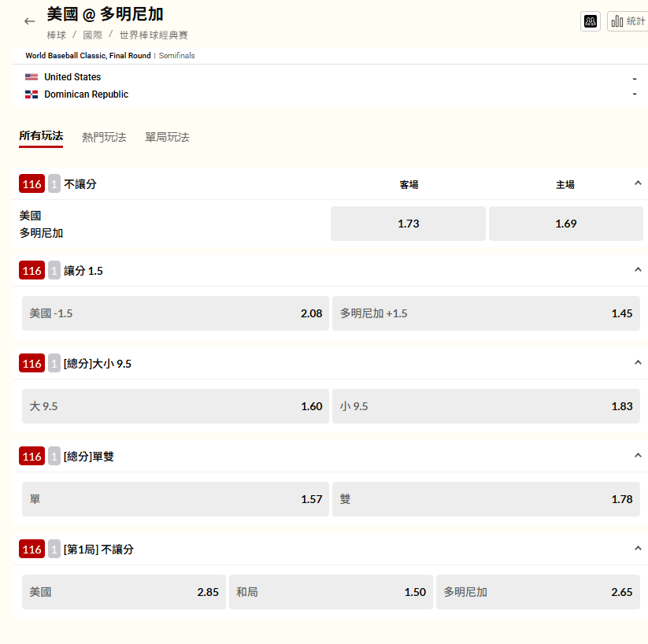The image size is (648, 644).
Task: Click the red 116 badge next to 不讓分
Action: 31,184
